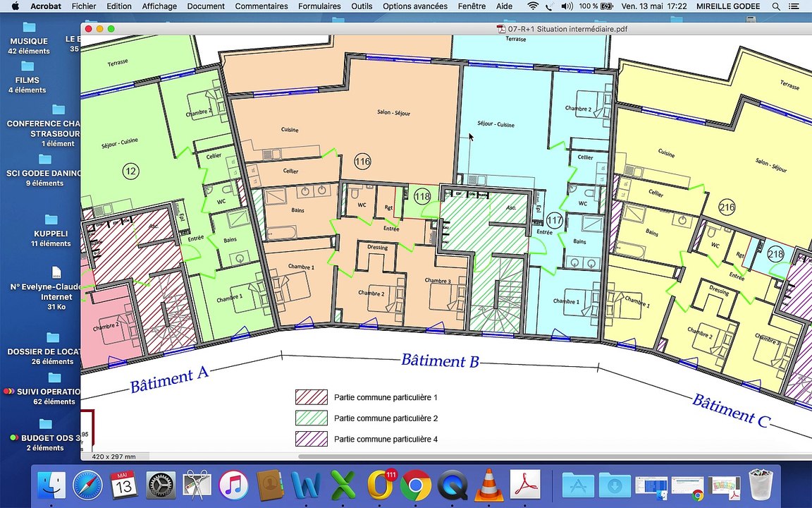The width and height of the screenshot is (812, 508).
Task: Open the Commentaires menu
Action: 262,6
